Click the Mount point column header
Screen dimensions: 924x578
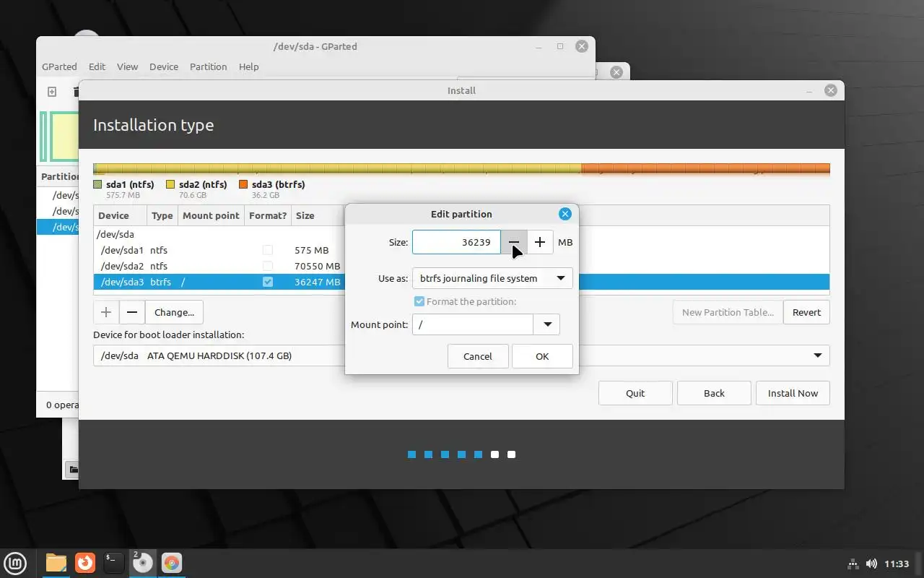(x=211, y=215)
